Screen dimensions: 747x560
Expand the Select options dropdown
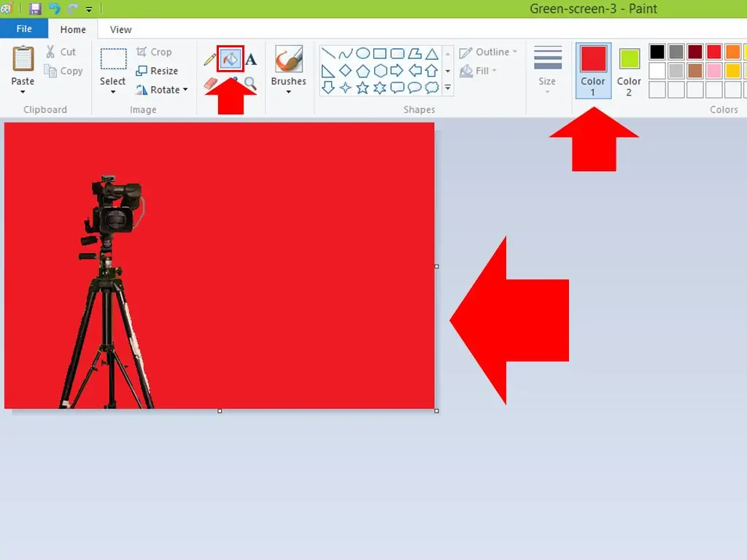pos(113,92)
